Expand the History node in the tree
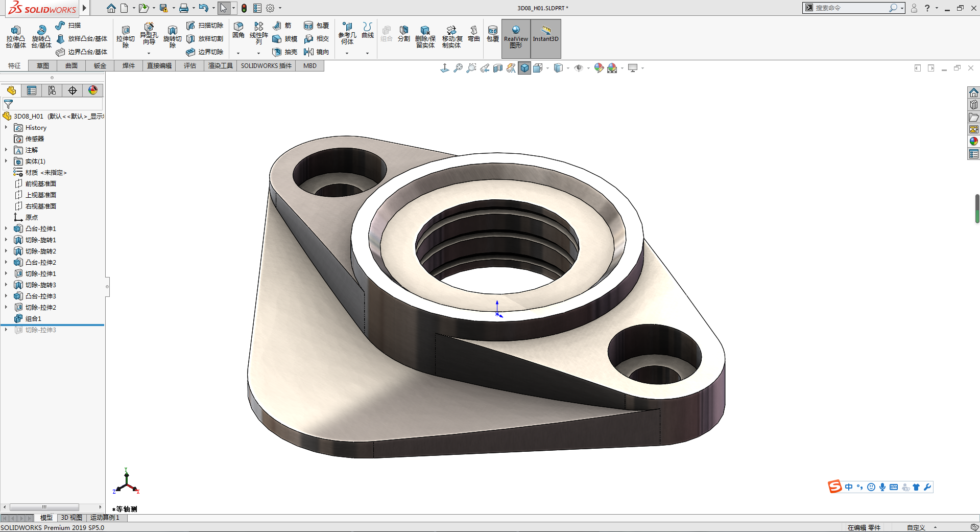The image size is (980, 532). click(x=6, y=127)
